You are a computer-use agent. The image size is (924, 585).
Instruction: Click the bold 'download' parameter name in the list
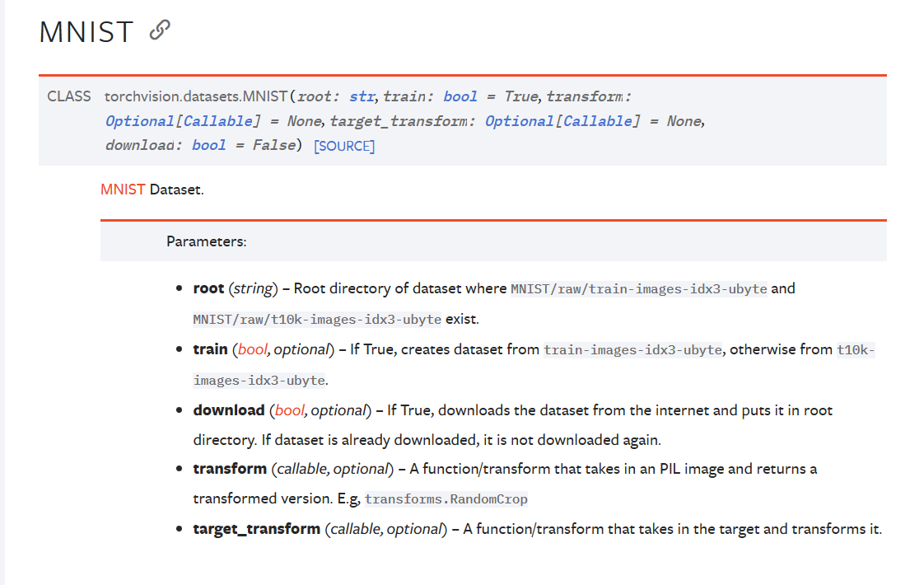[x=229, y=409]
